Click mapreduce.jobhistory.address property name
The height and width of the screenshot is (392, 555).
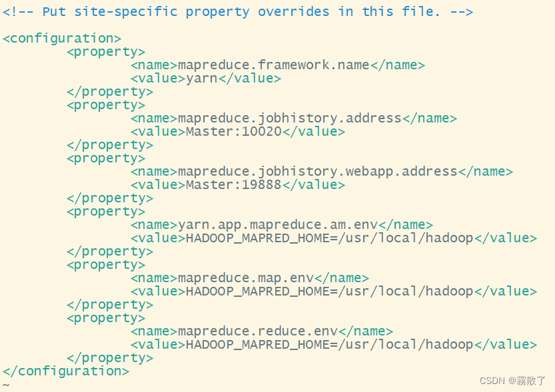click(290, 118)
